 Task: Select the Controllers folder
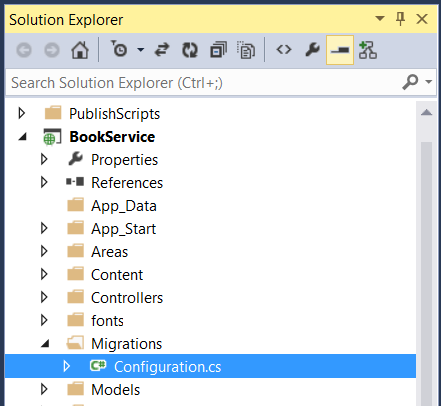click(x=127, y=298)
